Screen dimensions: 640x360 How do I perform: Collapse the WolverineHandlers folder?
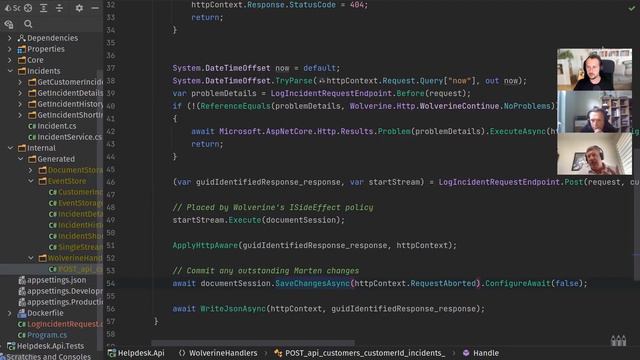[31, 258]
